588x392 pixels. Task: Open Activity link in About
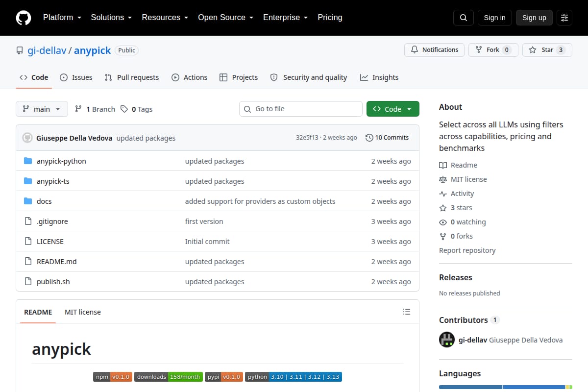457,194
